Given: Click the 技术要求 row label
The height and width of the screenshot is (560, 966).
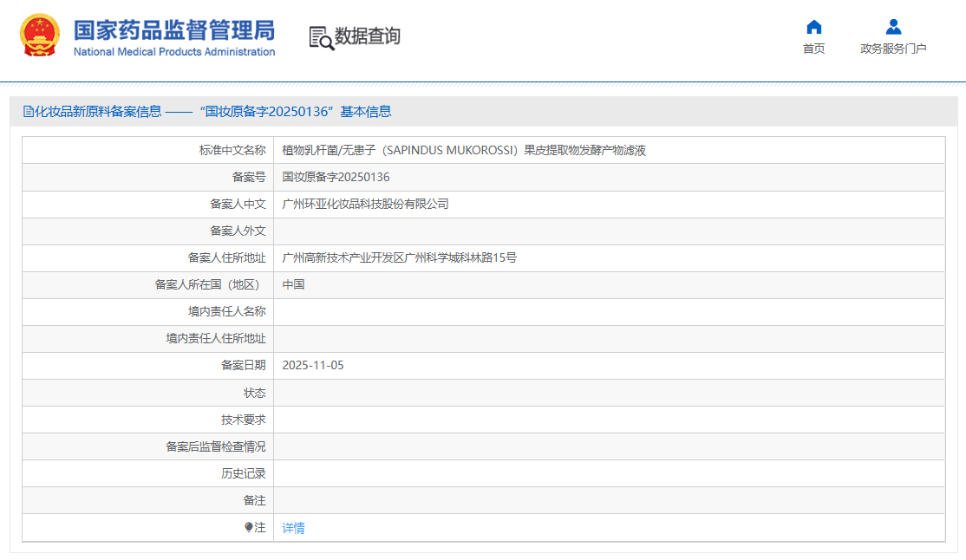Looking at the screenshot, I should tap(243, 420).
